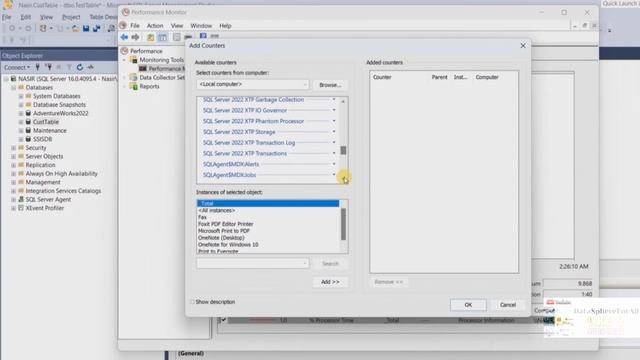Click the New Project icon in SSMS toolbar

click(x=43, y=28)
